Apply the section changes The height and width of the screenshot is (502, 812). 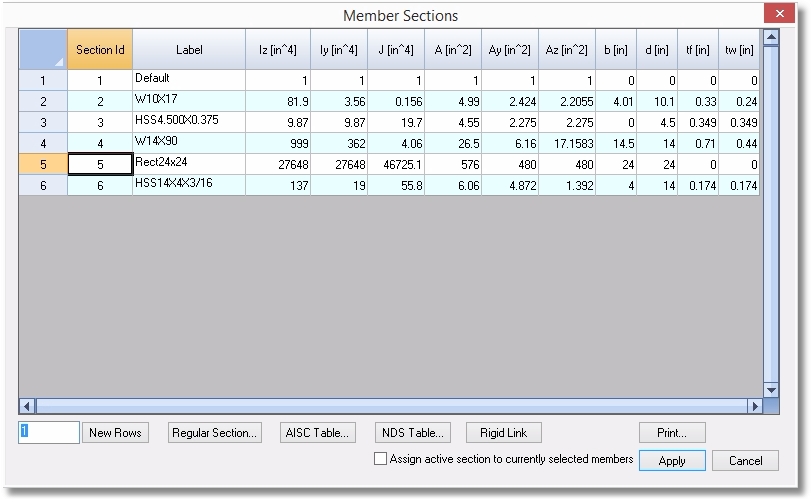pos(672,461)
